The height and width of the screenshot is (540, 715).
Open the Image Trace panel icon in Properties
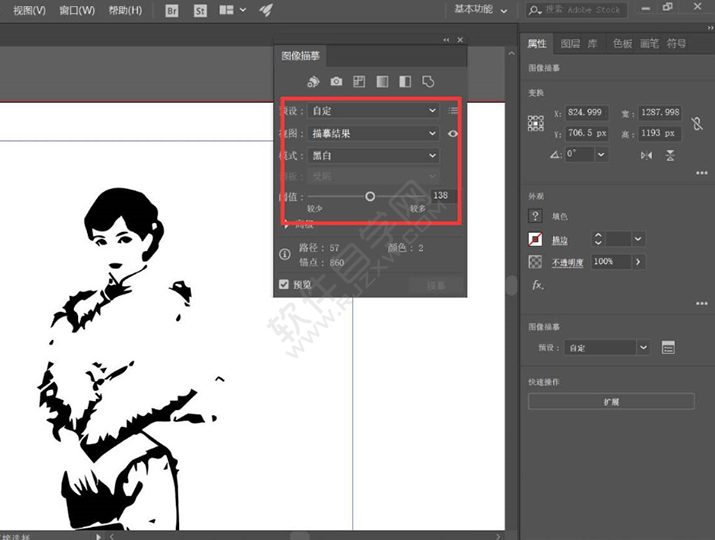click(x=668, y=348)
